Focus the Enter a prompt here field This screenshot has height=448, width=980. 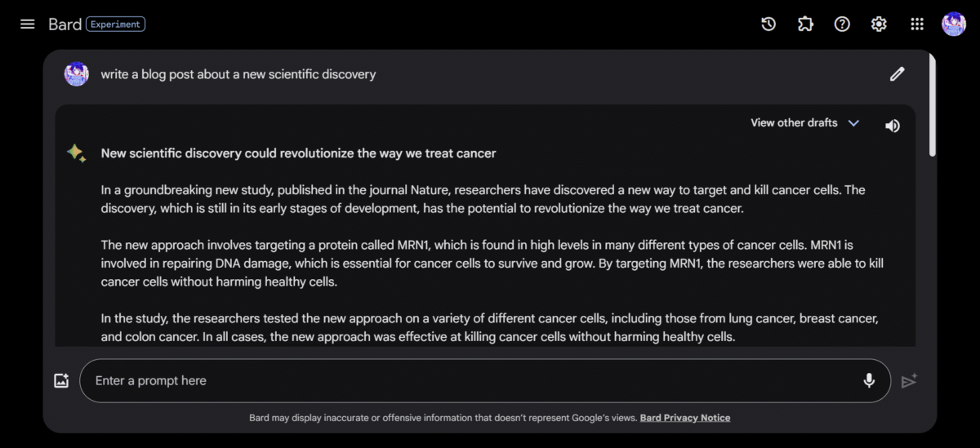(474, 380)
